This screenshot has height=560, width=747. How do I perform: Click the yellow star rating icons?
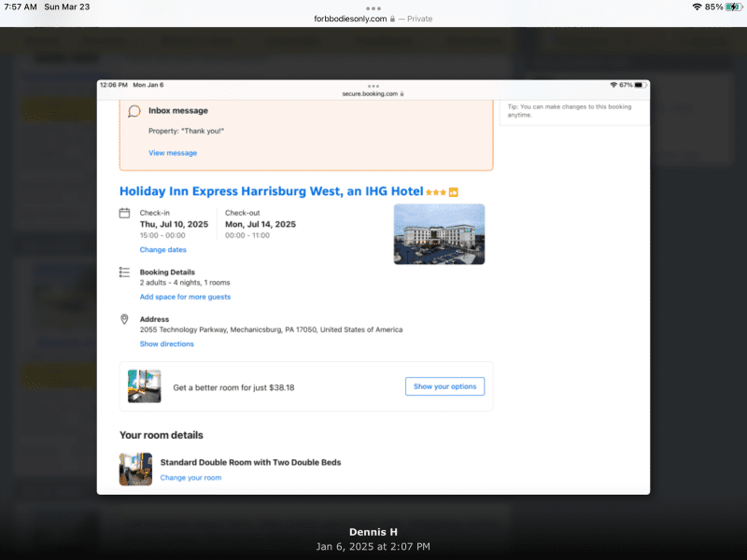click(x=435, y=192)
